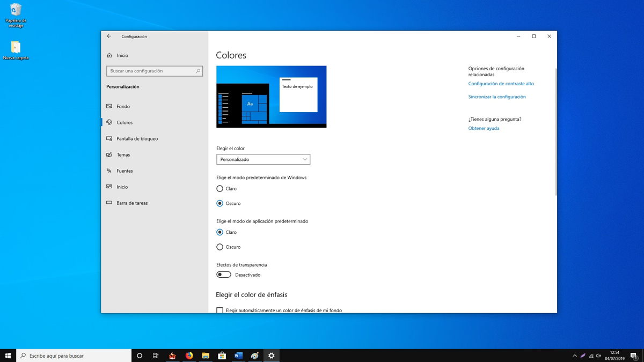This screenshot has height=362, width=644.
Task: Open notification center icon in tray
Action: click(x=634, y=356)
